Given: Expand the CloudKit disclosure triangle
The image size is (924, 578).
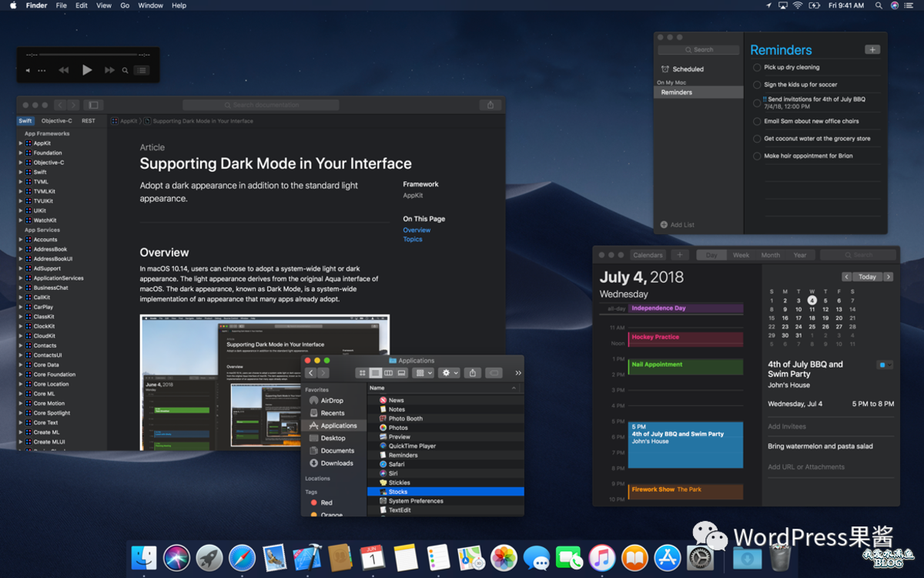Looking at the screenshot, I should (21, 336).
